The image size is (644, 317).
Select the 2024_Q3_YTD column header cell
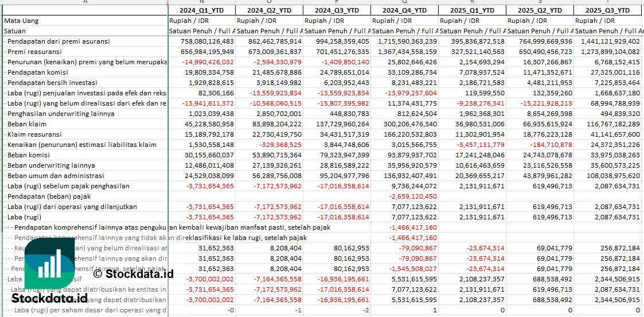tap(337, 10)
